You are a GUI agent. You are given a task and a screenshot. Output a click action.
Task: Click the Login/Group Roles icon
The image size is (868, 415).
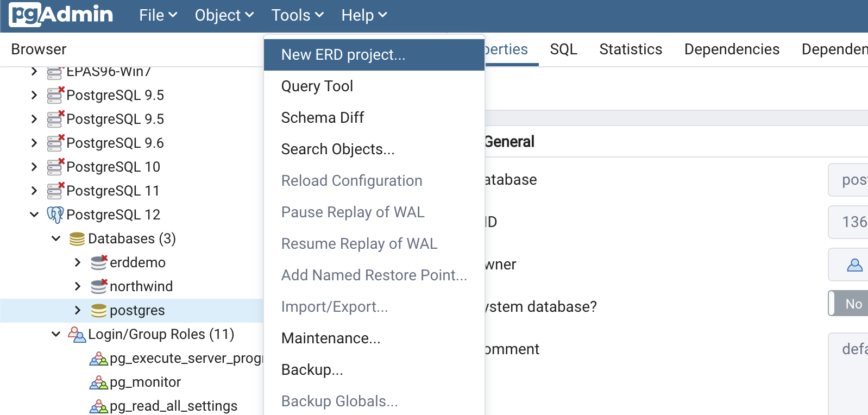tap(77, 335)
